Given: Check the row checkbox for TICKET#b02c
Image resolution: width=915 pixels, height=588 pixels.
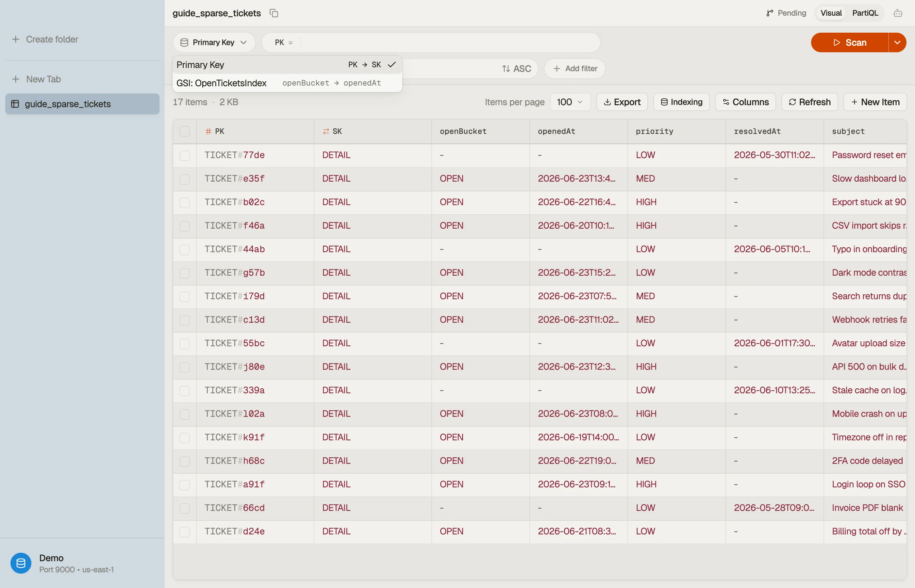Looking at the screenshot, I should click(184, 202).
